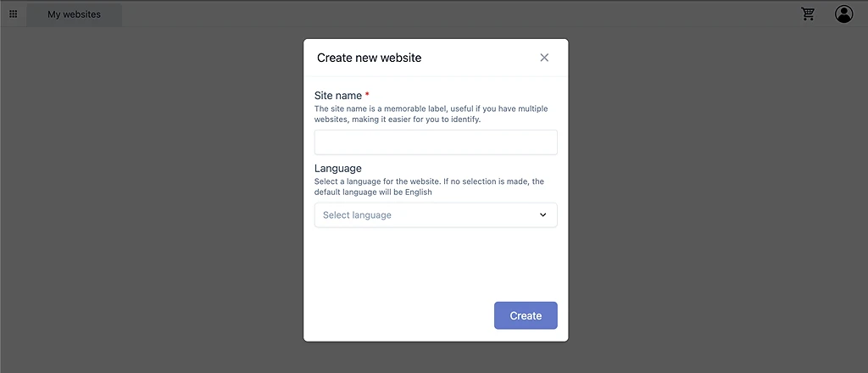Image resolution: width=868 pixels, height=373 pixels.
Task: Click the user account avatar icon
Action: pyautogui.click(x=843, y=14)
